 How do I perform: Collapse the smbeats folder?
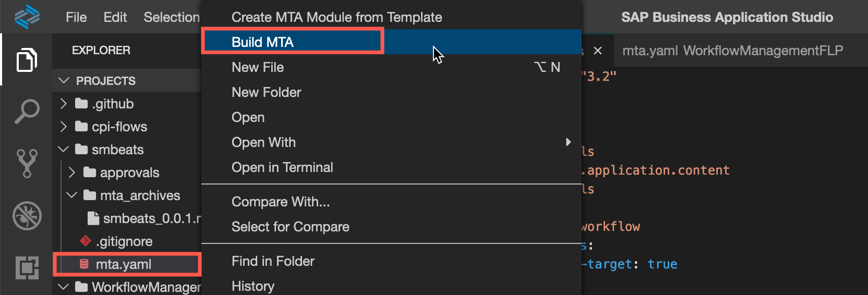click(x=64, y=150)
